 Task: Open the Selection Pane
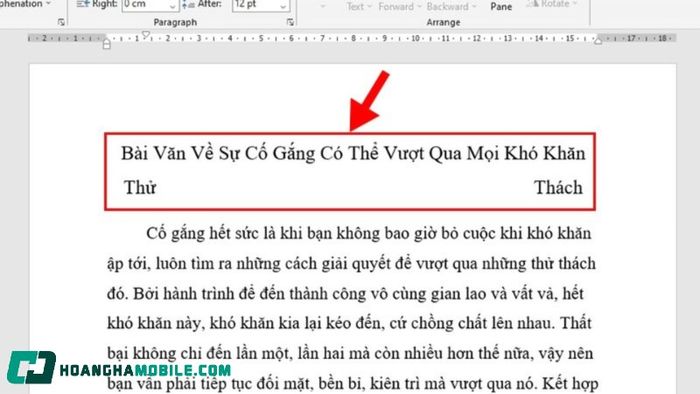tap(501, 6)
